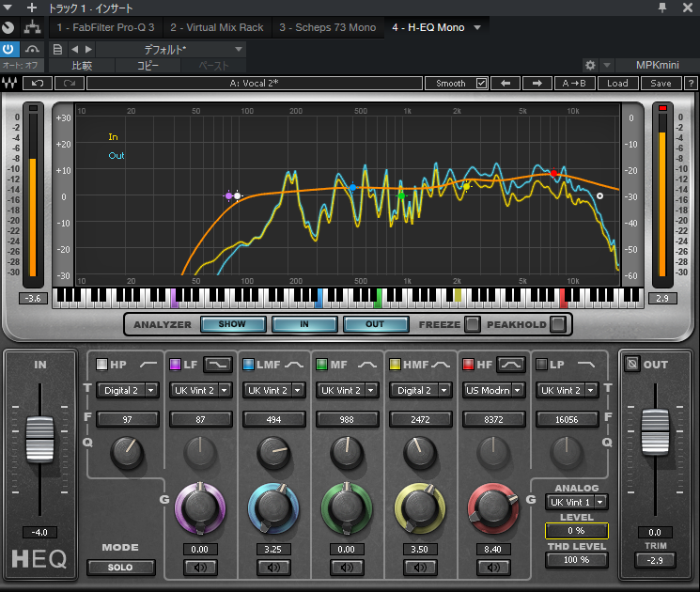Switch to FabFilter Pro-Q 3 tab

coord(105,27)
